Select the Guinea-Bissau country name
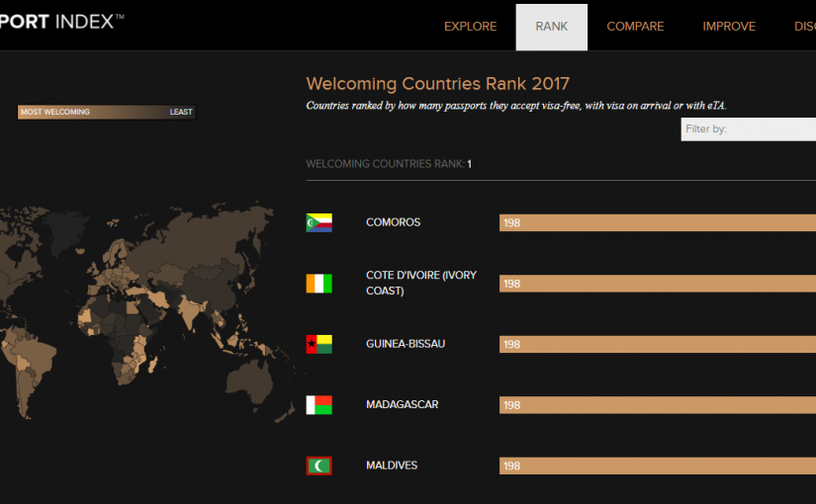The height and width of the screenshot is (504, 816). coord(406,344)
